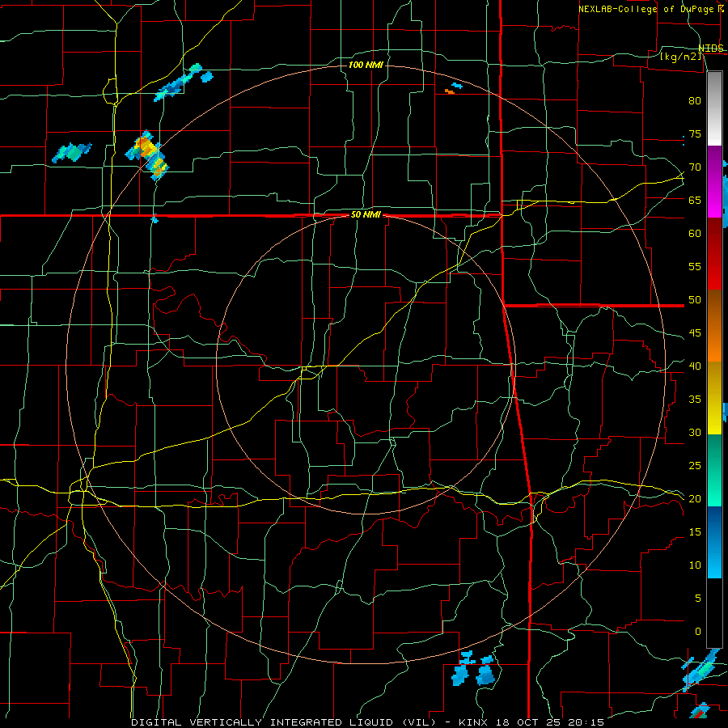This screenshot has width=728, height=728.
Task: Select the 100 NMI range ring label
Action: 366,65
